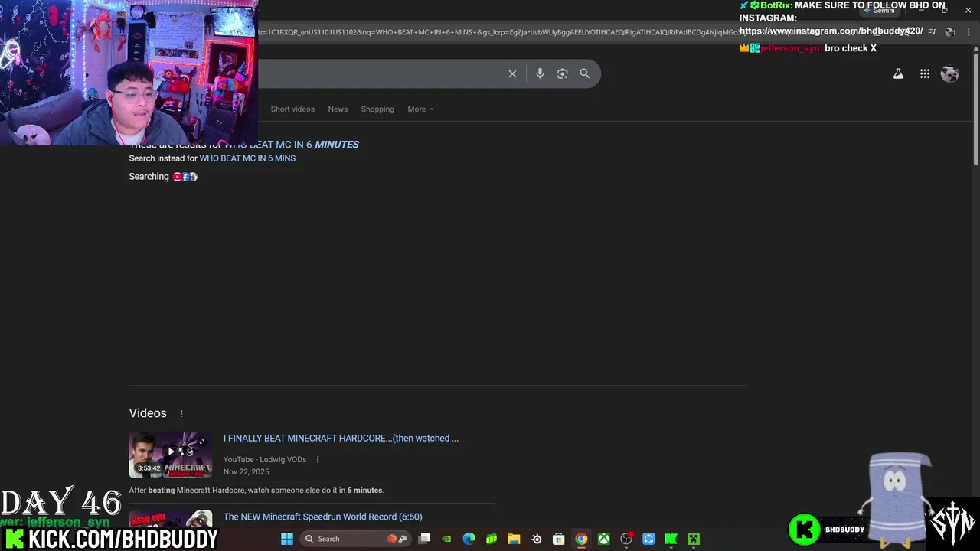Click 'Nov 22, 2025' date text

(246, 472)
